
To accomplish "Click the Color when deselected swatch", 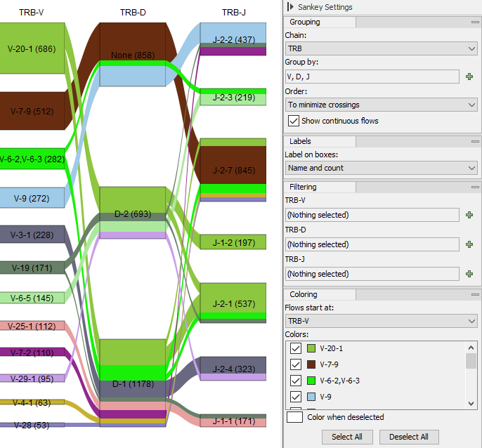I will 295,417.
